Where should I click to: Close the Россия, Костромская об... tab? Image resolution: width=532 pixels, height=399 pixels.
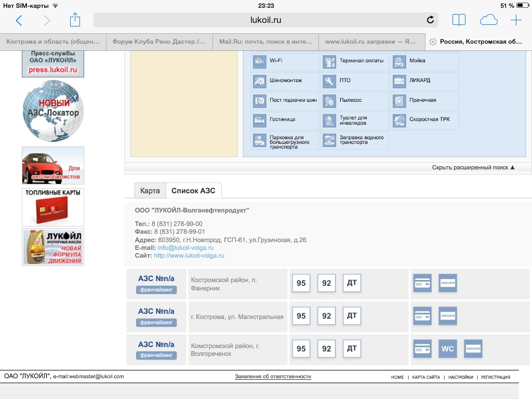point(433,42)
